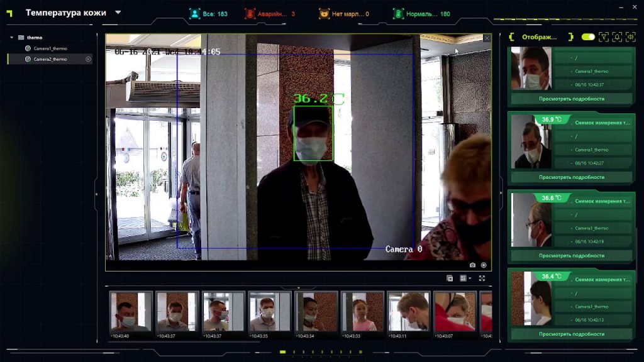Click the alarm bell icon
This screenshot has width=644, height=362.
pos(617,37)
